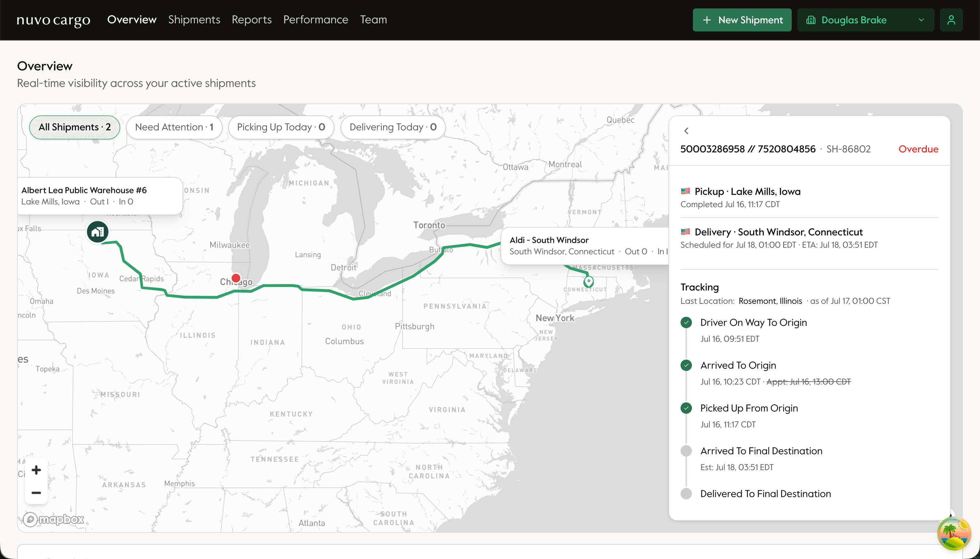Select the Delivering Today filter
The image size is (980, 559).
point(393,127)
